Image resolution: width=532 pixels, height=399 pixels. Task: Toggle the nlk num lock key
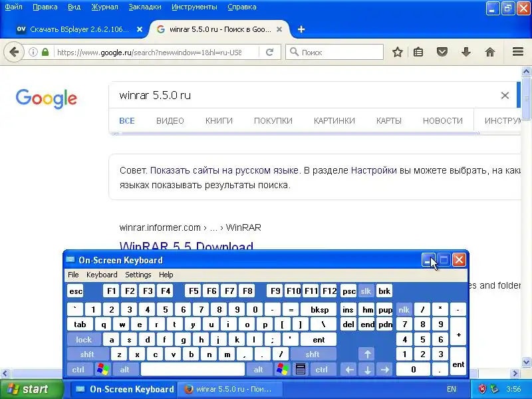404,310
